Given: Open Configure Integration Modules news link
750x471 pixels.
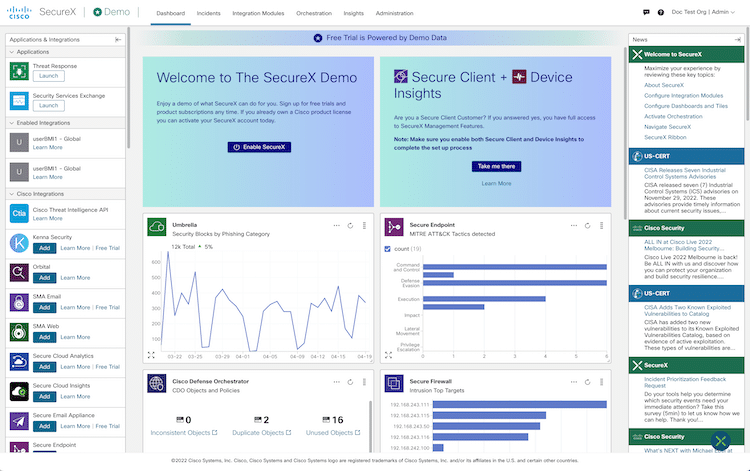Looking at the screenshot, I should click(684, 96).
